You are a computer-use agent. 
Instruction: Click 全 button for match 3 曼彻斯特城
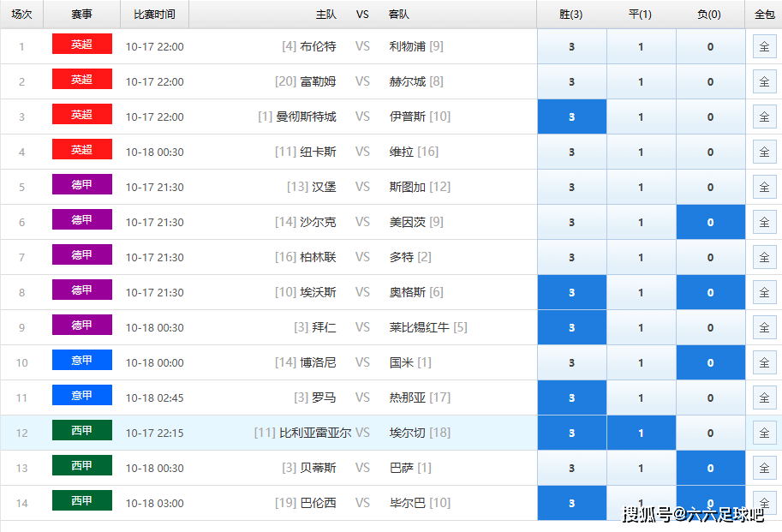[764, 117]
